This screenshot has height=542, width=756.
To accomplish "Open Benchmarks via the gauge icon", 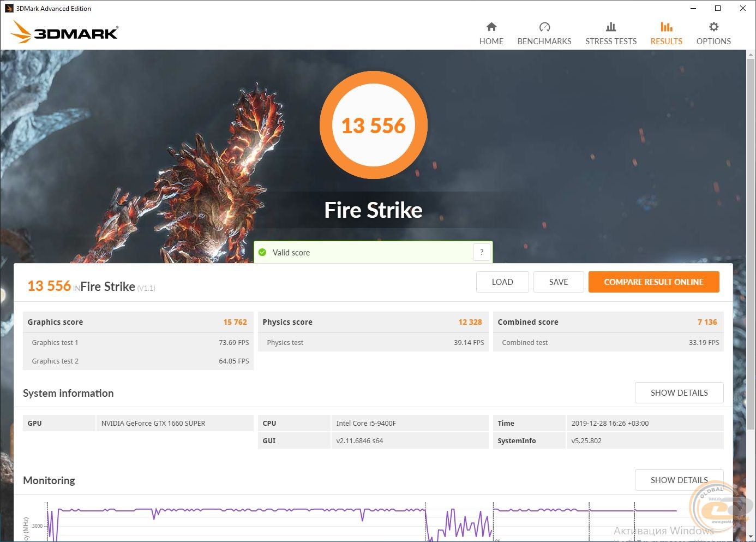I will pos(544,27).
